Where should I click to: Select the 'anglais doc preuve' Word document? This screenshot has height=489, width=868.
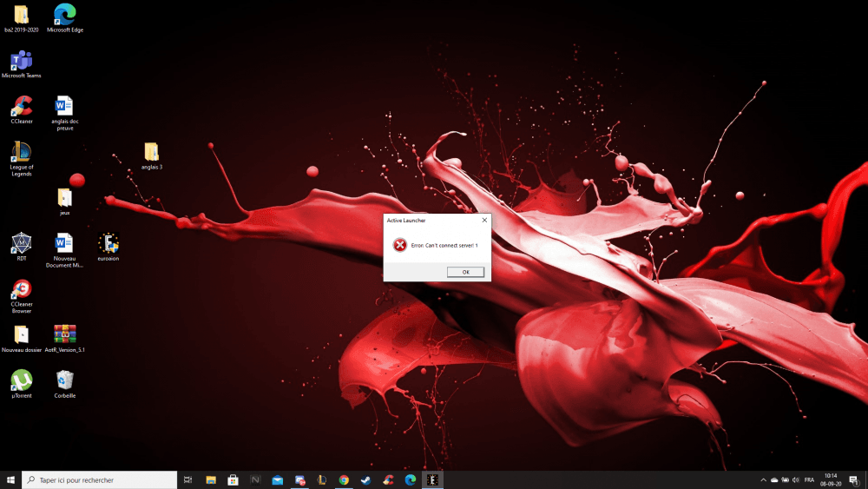point(65,107)
